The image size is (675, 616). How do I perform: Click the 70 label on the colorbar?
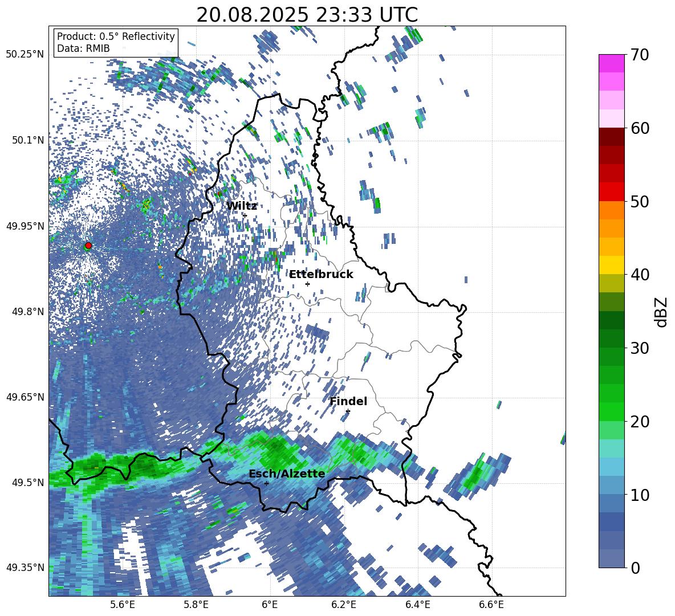click(x=640, y=55)
